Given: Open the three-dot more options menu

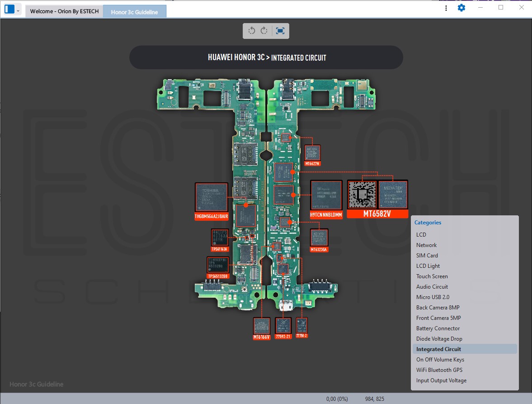Looking at the screenshot, I should click(446, 8).
